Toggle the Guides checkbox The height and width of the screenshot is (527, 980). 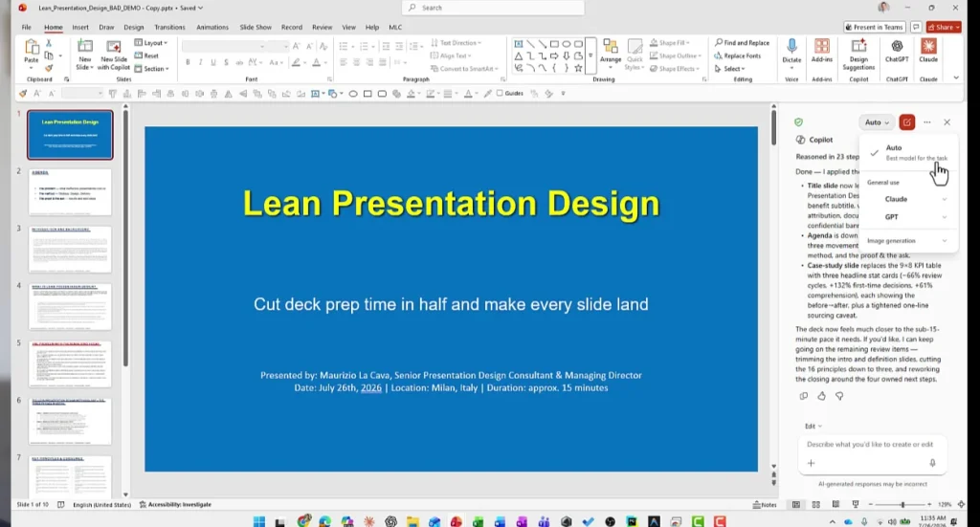[500, 93]
